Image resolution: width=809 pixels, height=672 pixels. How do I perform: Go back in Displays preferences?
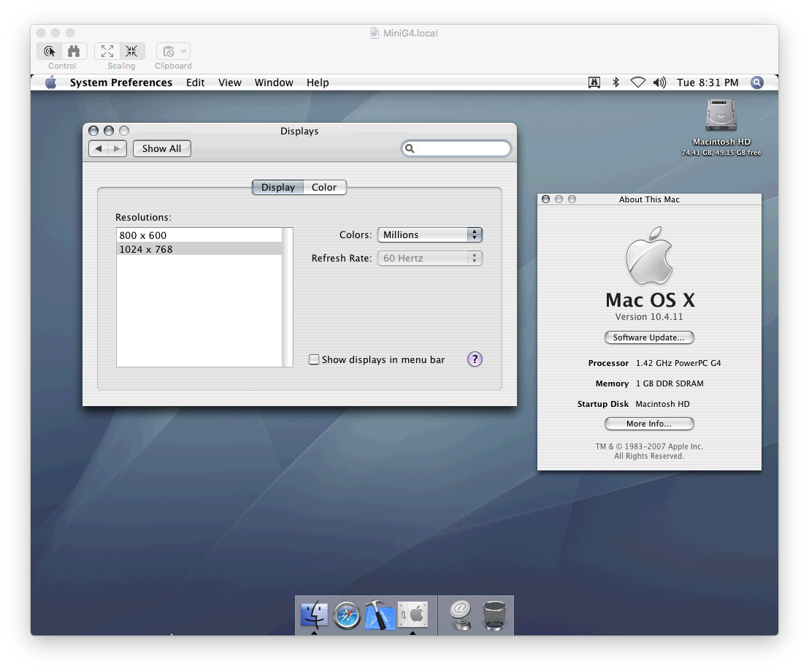pyautogui.click(x=99, y=149)
